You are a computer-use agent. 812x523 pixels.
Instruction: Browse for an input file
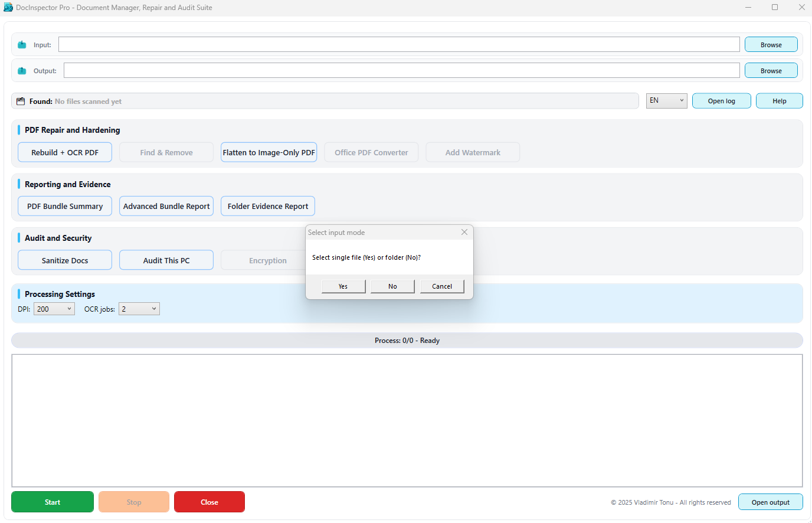[x=771, y=44]
